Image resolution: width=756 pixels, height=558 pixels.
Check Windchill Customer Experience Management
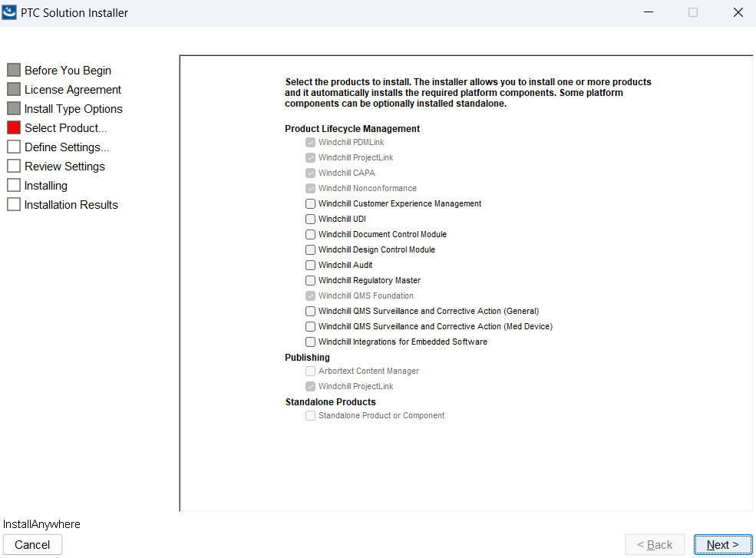tap(311, 204)
